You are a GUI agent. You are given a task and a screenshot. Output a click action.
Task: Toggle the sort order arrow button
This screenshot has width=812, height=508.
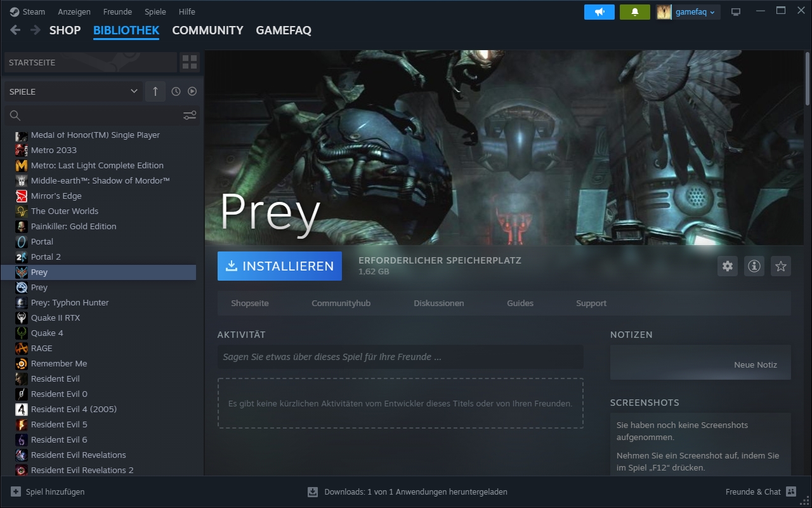coord(155,91)
